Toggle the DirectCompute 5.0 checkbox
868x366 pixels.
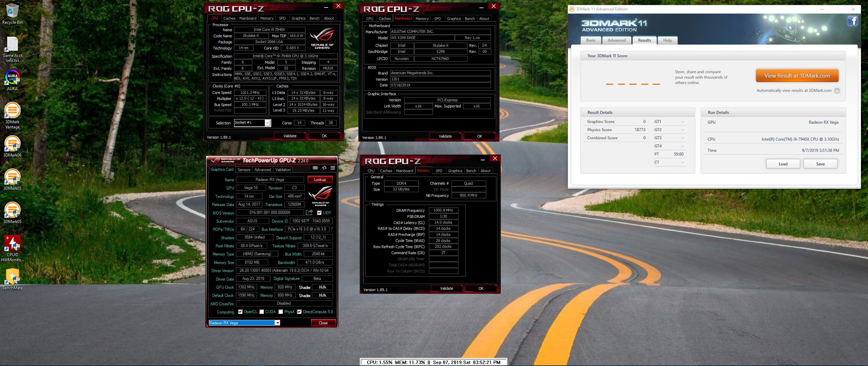pyautogui.click(x=299, y=312)
